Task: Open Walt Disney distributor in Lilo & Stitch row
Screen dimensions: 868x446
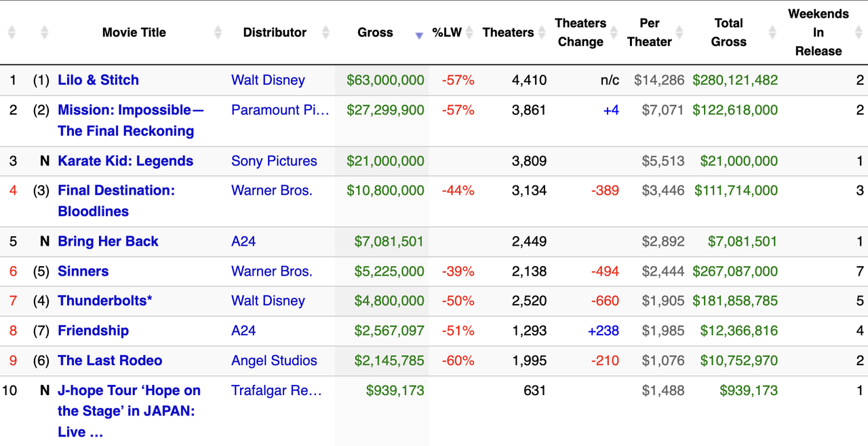Action: 268,80
